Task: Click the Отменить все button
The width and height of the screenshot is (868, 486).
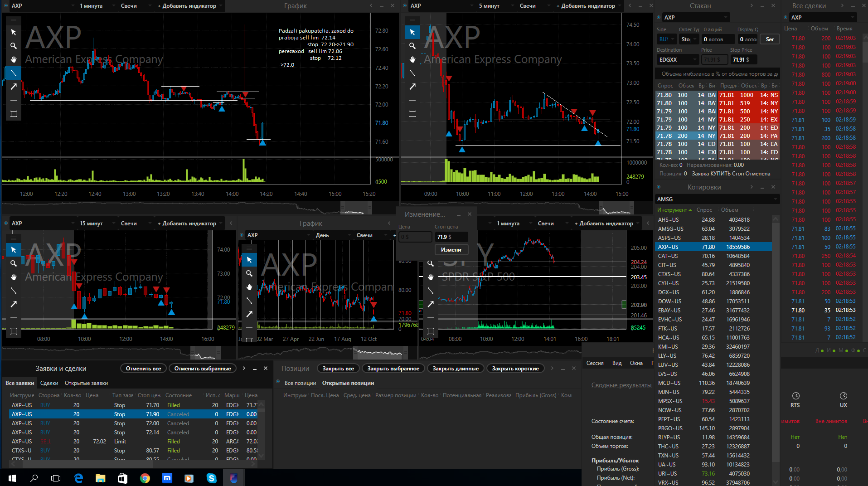Action: 143,369
